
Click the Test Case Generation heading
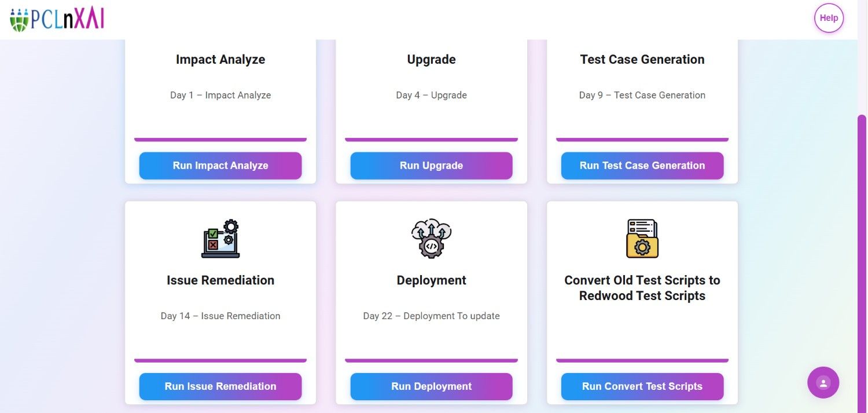click(x=642, y=60)
